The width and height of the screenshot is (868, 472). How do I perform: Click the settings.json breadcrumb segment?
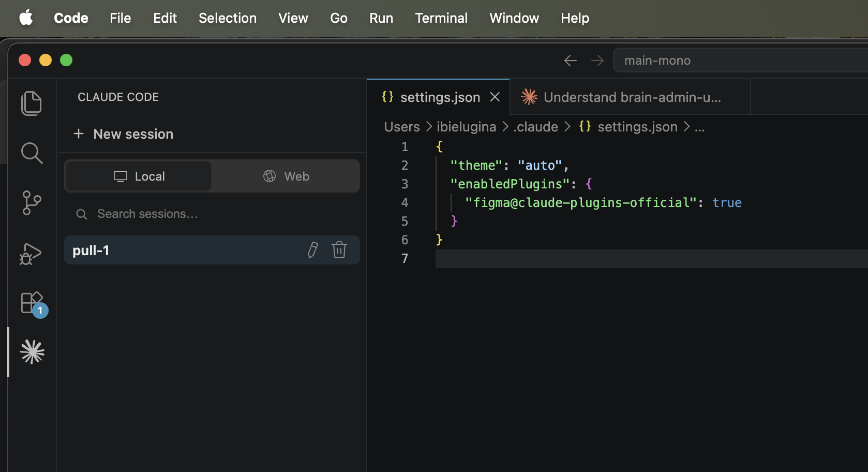click(628, 127)
